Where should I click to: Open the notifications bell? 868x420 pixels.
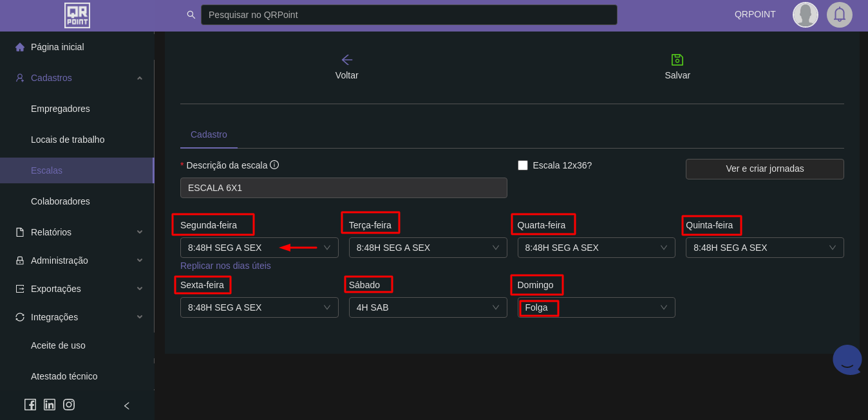(839, 15)
